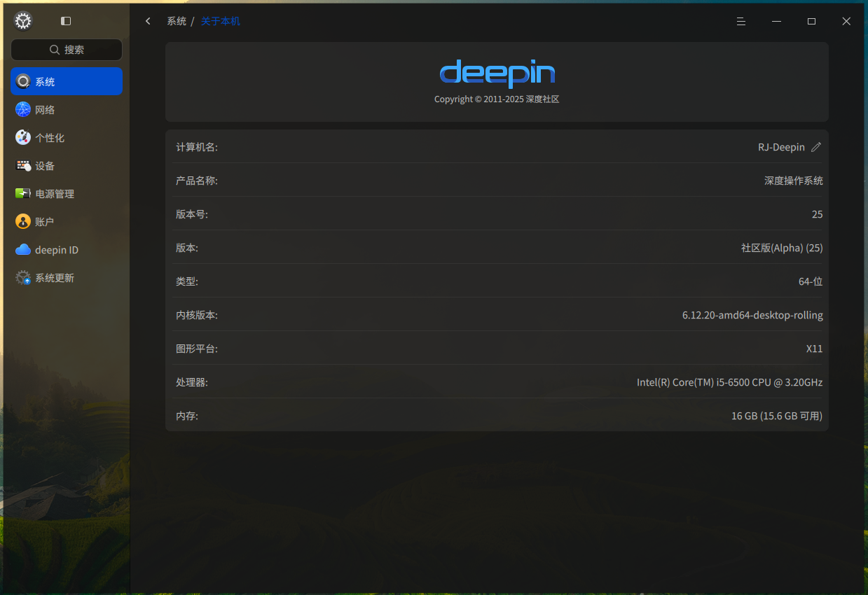This screenshot has width=868, height=595.
Task: Click the X11 graphics platform value
Action: click(x=814, y=349)
